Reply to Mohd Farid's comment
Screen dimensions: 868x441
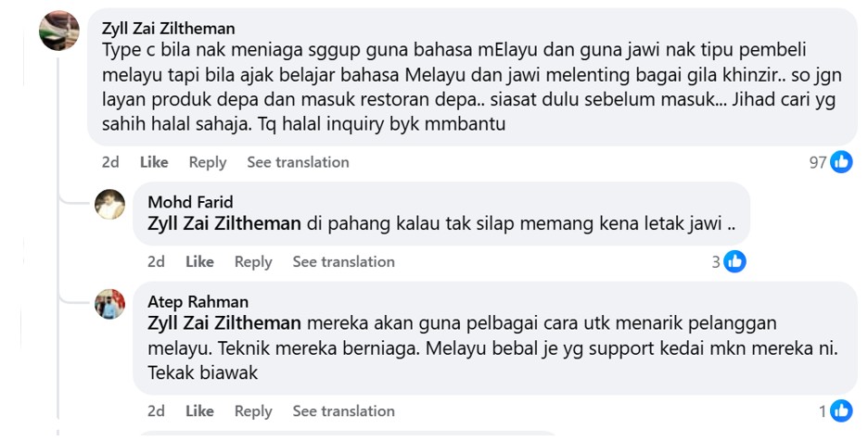(253, 262)
